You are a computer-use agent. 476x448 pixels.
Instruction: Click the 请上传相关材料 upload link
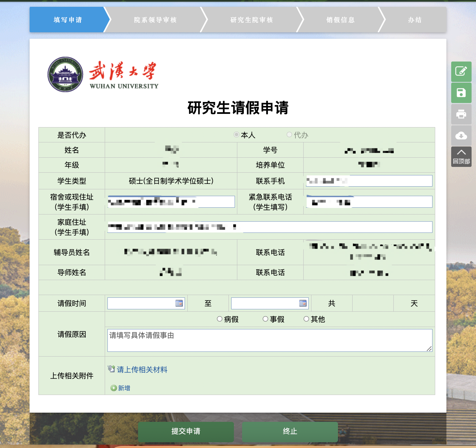(x=142, y=369)
